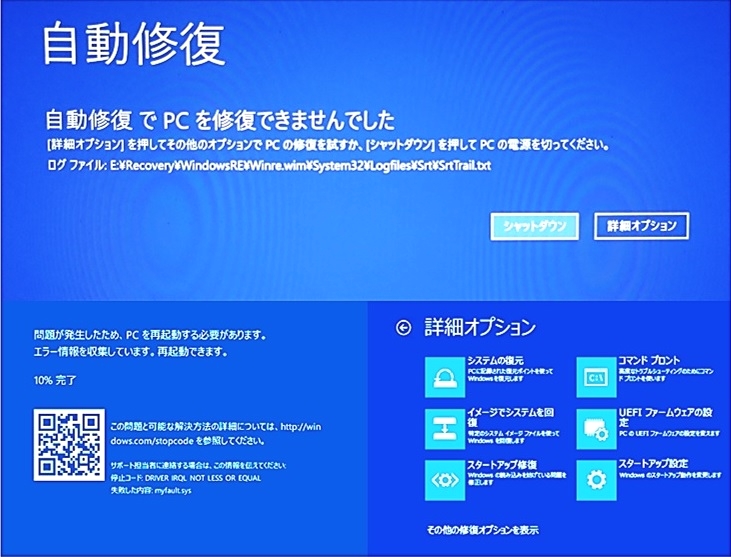Open the システムの復元 tile icon

click(x=445, y=377)
